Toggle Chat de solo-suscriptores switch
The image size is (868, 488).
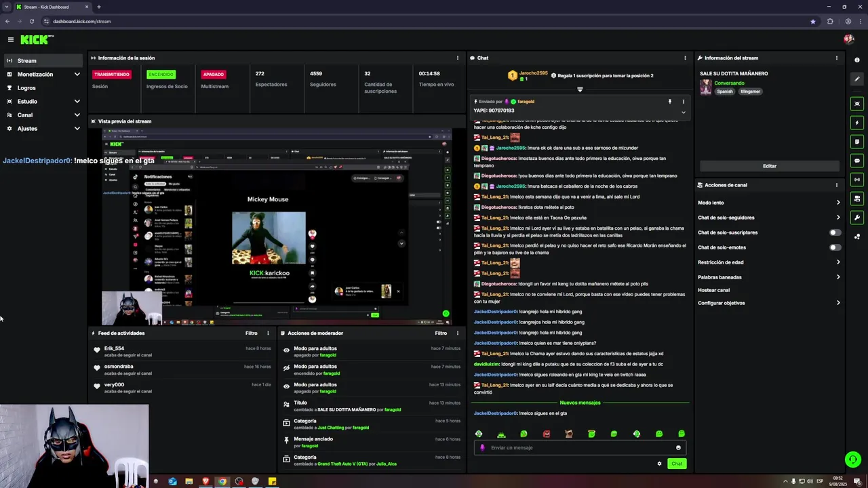click(835, 232)
